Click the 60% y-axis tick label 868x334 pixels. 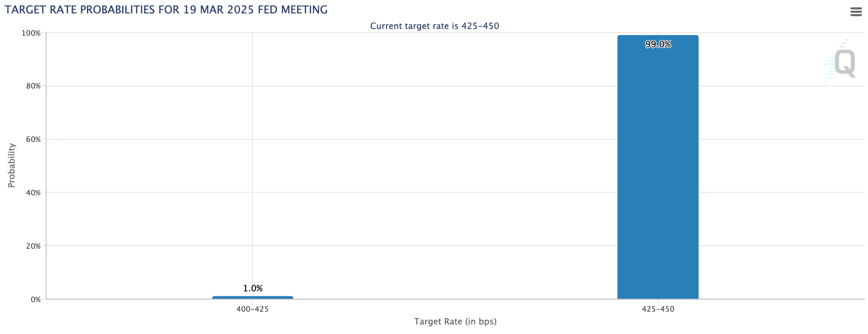(x=34, y=139)
